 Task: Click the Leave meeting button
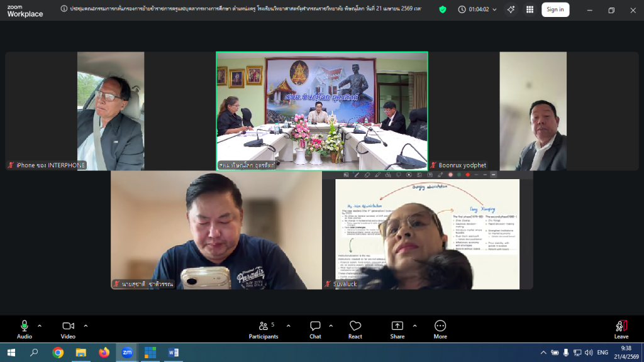click(621, 329)
